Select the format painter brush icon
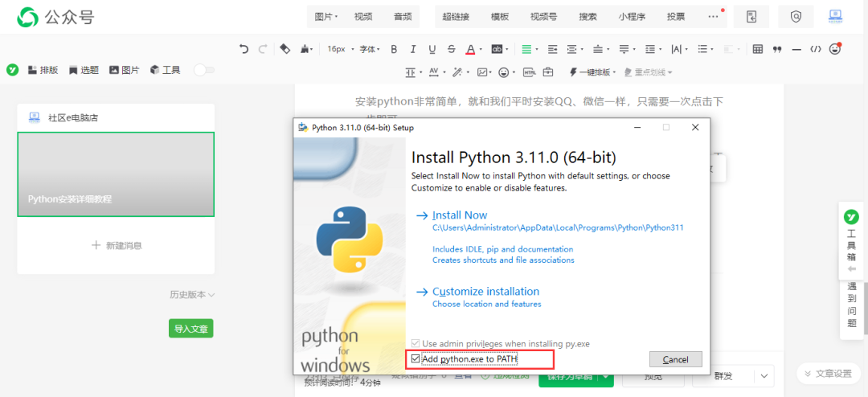The height and width of the screenshot is (397, 868). pos(305,49)
